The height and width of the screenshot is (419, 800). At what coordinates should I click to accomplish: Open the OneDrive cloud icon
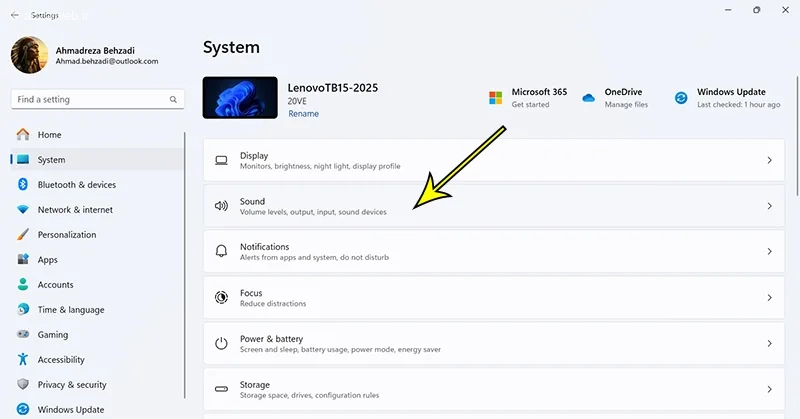[x=588, y=98]
